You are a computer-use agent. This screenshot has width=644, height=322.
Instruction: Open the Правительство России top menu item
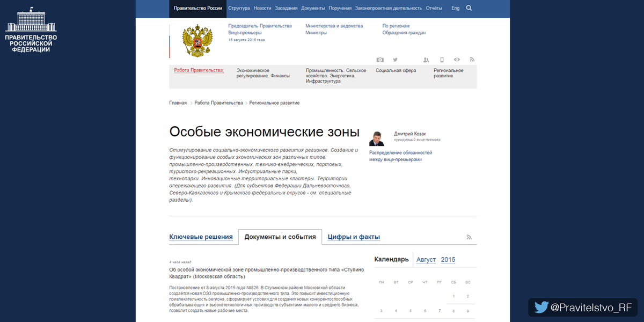pos(198,9)
